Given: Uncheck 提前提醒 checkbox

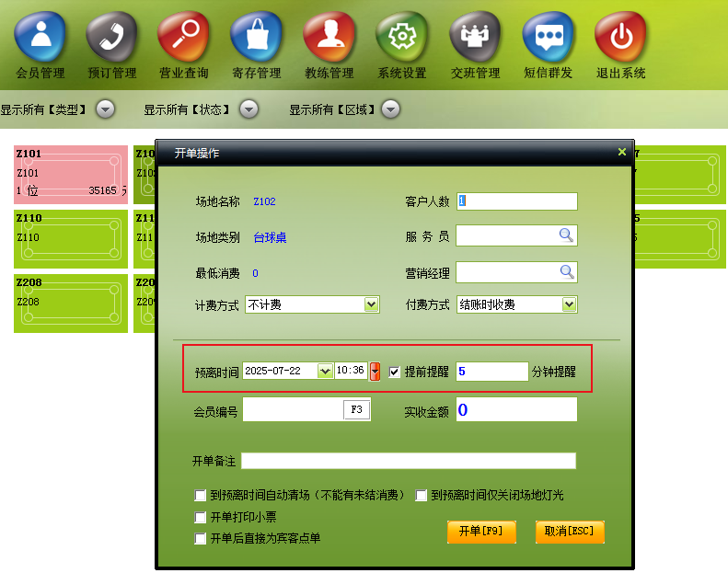Looking at the screenshot, I should click(x=394, y=372).
